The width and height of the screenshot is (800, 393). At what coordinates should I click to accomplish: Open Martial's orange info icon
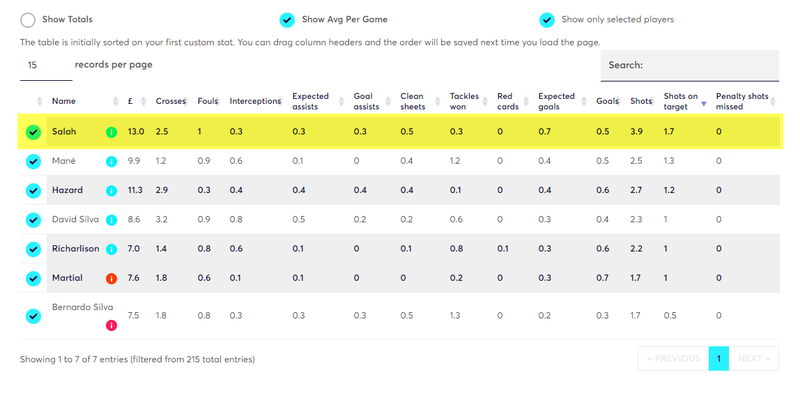(x=111, y=279)
